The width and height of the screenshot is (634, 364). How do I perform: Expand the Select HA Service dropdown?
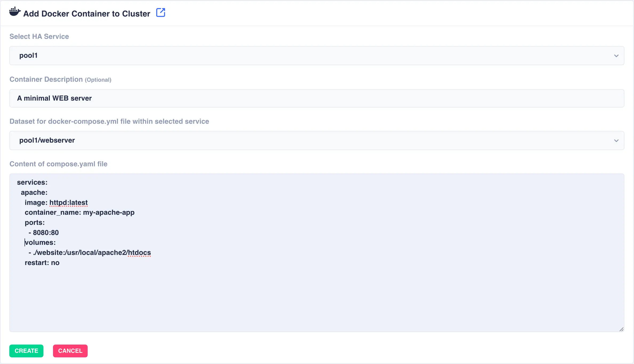point(316,55)
